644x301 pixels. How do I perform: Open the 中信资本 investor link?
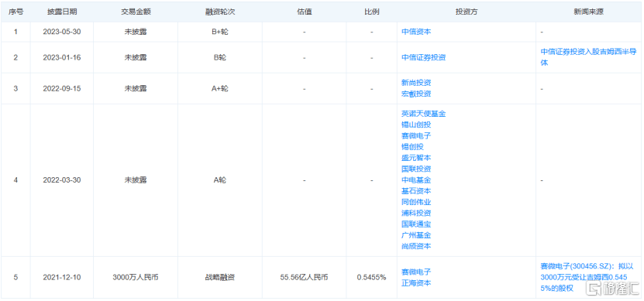coord(416,32)
